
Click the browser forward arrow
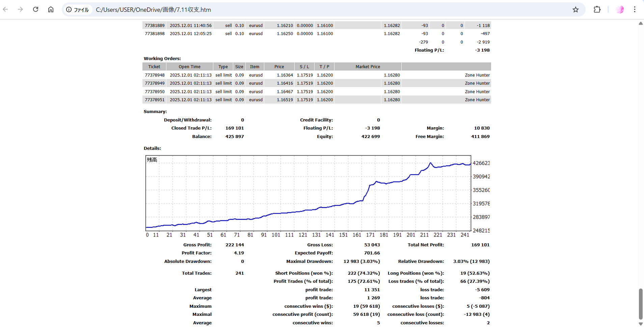(20, 9)
